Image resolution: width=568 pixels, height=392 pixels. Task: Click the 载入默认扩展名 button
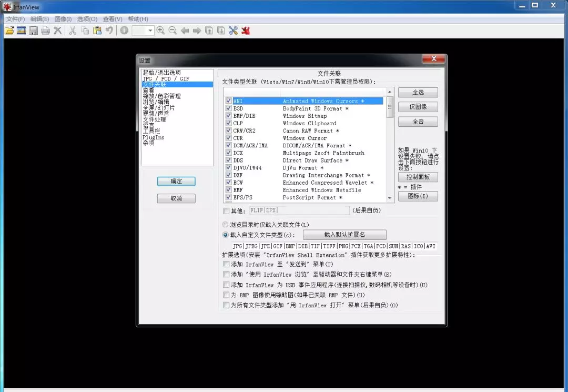point(344,235)
